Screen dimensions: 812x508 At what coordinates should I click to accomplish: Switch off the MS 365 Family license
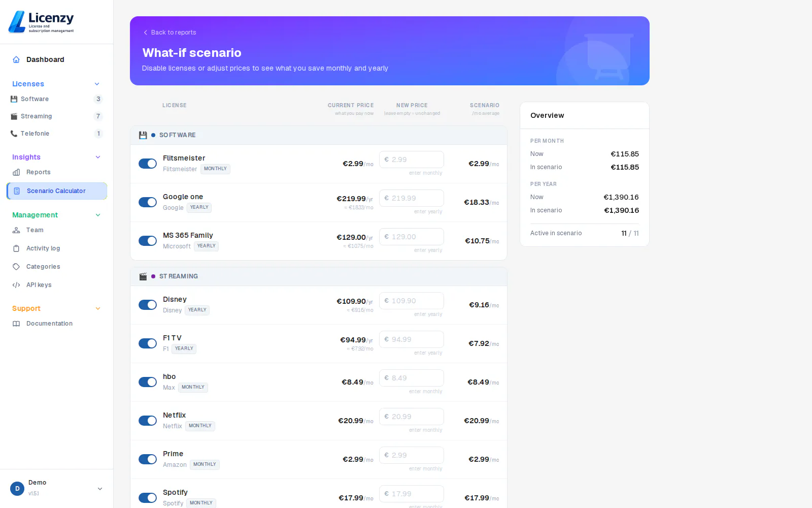(x=148, y=241)
